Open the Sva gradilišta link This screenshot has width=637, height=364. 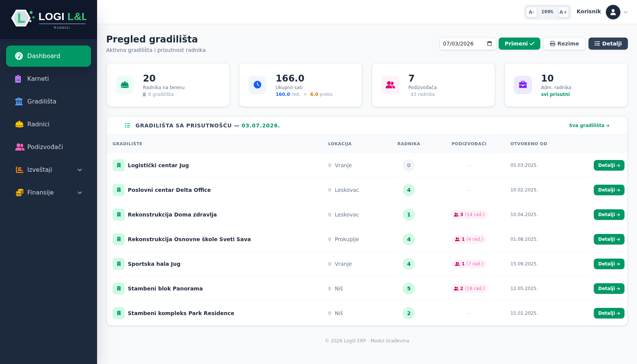(x=589, y=126)
